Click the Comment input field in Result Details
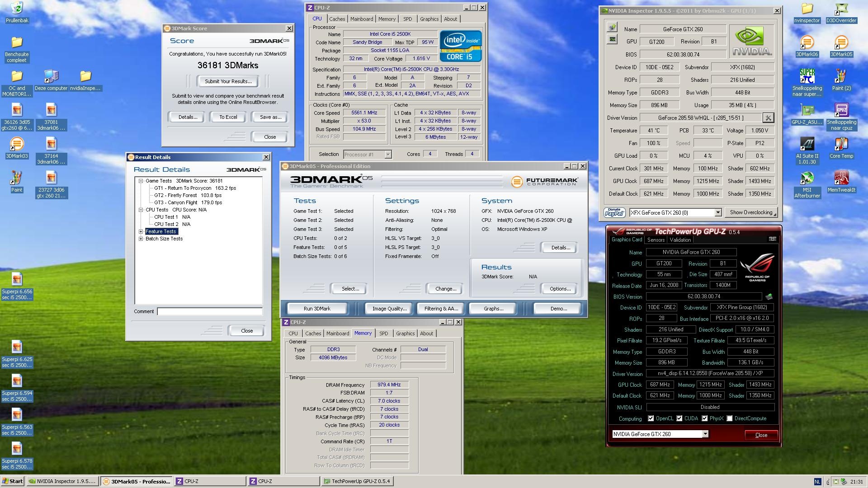 click(209, 311)
